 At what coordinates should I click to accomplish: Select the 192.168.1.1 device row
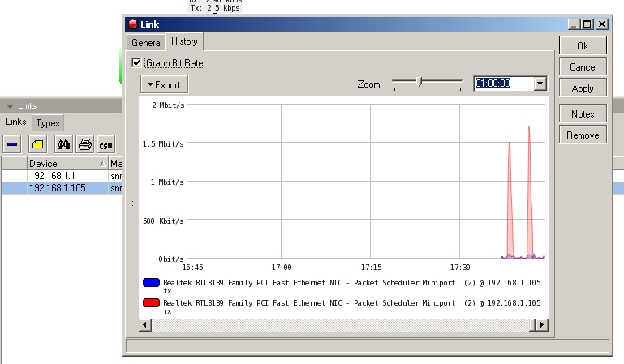coord(62,176)
